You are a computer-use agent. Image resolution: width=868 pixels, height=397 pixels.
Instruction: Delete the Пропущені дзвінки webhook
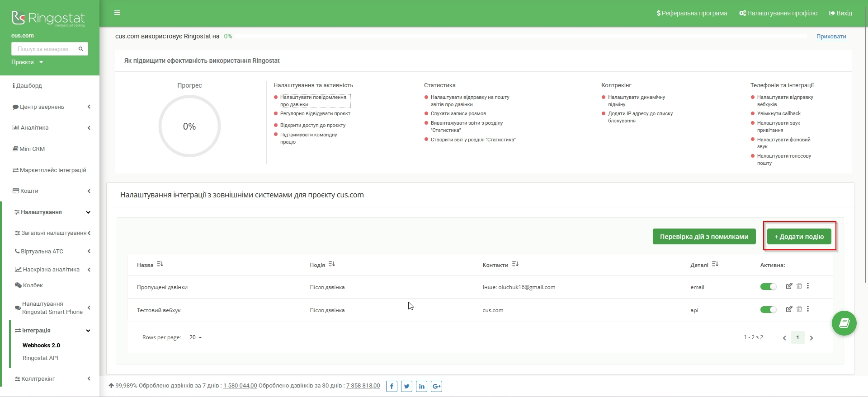(799, 286)
